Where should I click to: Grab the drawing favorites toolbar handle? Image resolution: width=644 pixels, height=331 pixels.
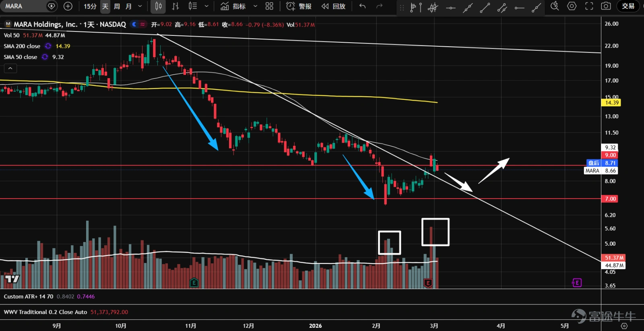[401, 7]
